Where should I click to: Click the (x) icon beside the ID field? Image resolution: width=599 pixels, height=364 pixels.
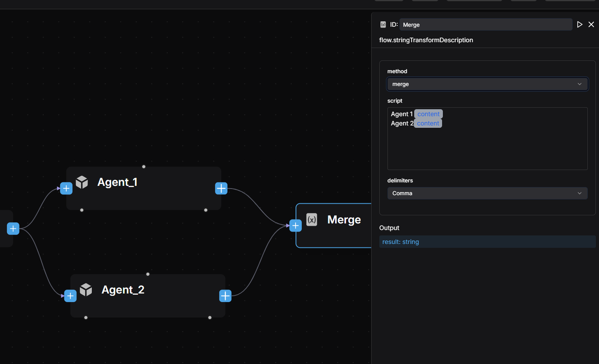coord(383,24)
